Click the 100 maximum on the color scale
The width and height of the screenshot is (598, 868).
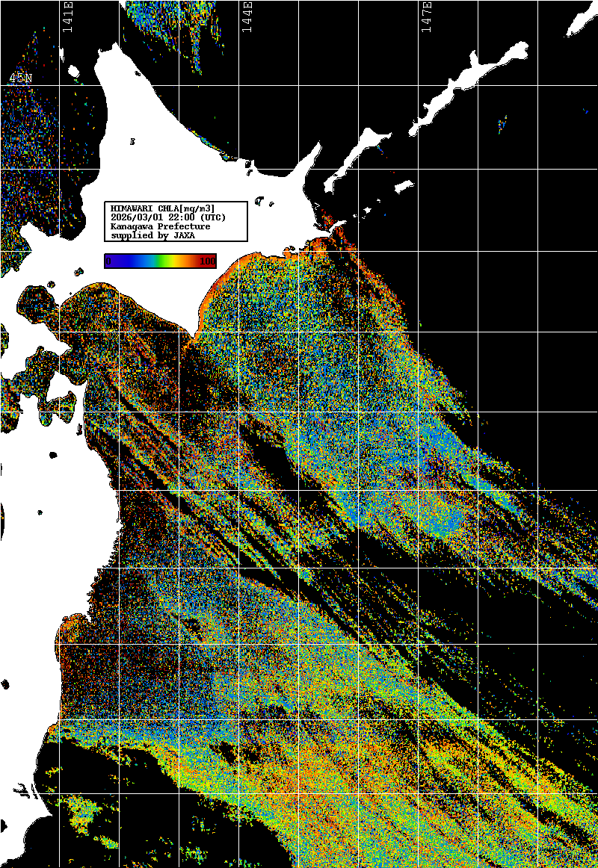coord(207,261)
